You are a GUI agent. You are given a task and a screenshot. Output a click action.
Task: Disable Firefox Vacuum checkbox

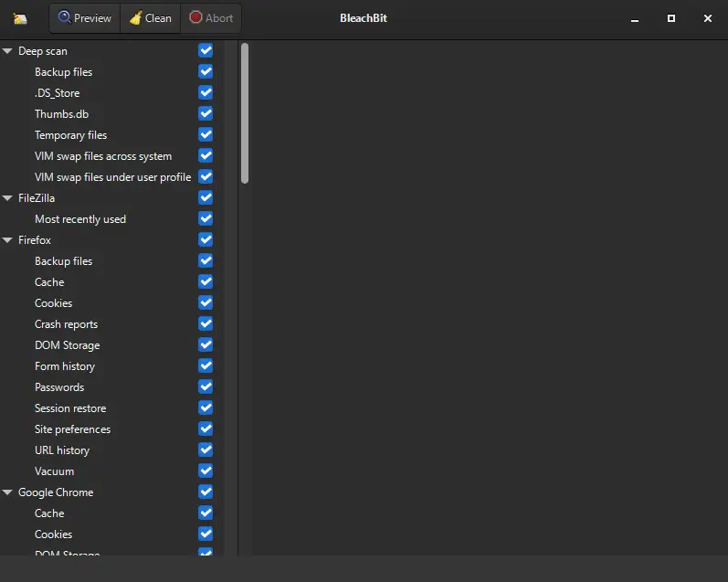coord(206,471)
